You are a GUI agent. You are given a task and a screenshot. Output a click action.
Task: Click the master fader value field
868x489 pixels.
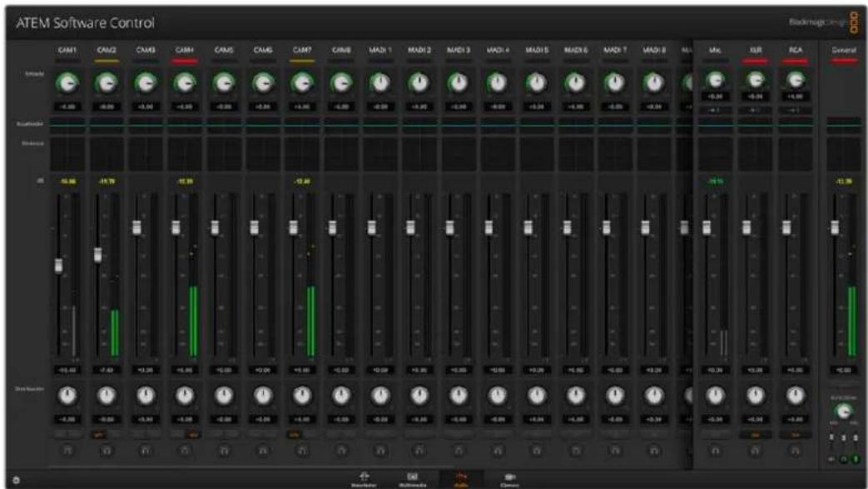coord(844,370)
